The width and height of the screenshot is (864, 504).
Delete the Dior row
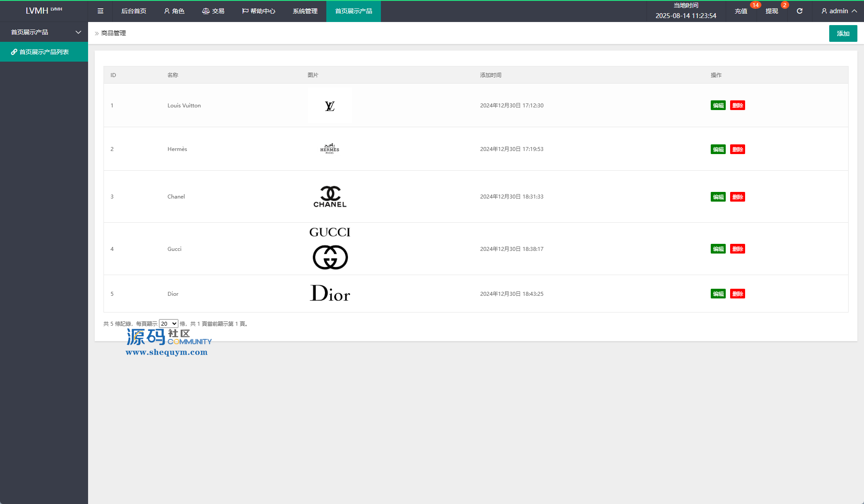[x=737, y=294]
